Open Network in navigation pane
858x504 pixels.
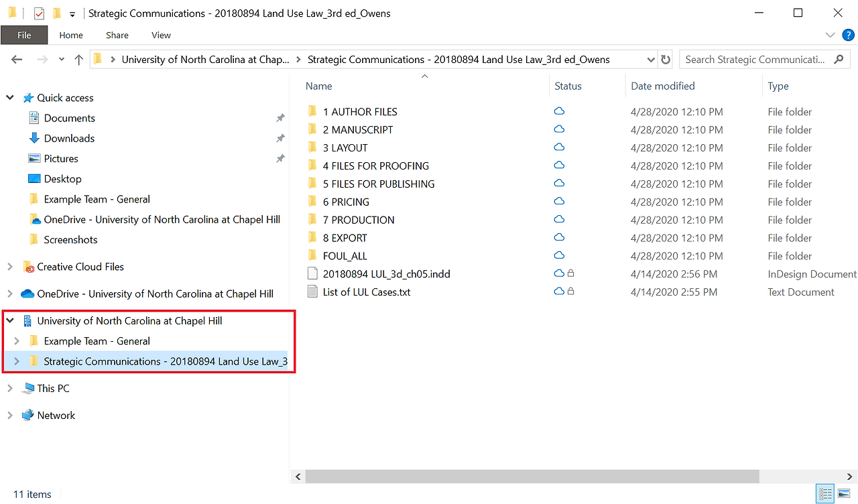click(56, 416)
